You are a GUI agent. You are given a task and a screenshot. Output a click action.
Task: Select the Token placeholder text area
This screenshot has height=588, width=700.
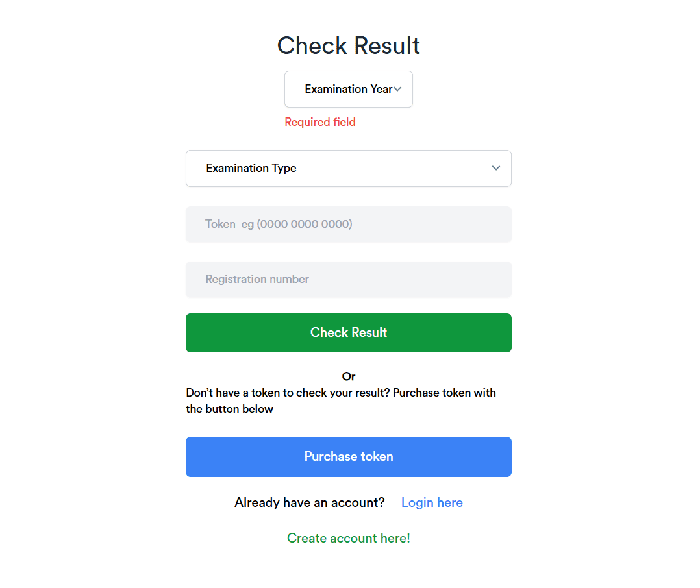click(279, 223)
